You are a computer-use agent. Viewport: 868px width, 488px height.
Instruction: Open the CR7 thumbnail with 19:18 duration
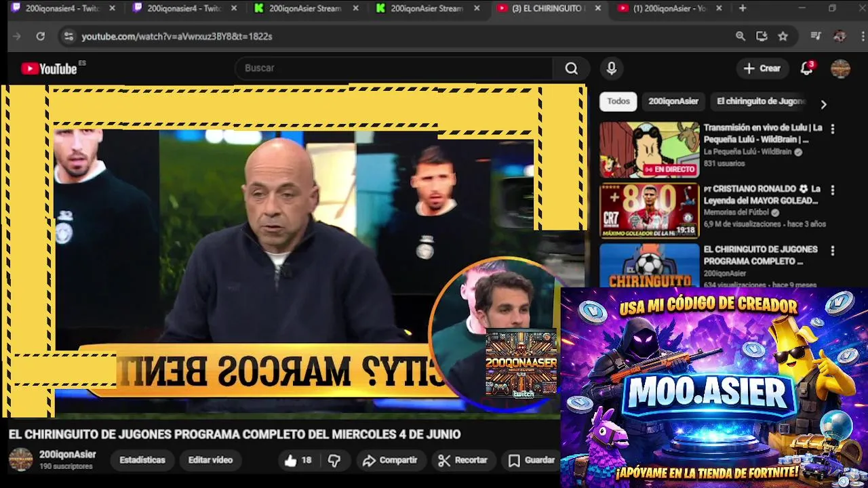click(x=649, y=211)
